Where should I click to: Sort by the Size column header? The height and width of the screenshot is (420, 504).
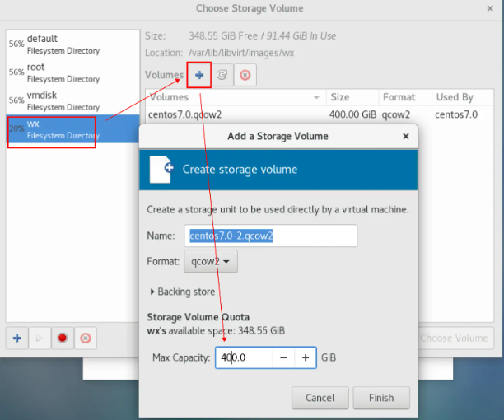coord(352,97)
